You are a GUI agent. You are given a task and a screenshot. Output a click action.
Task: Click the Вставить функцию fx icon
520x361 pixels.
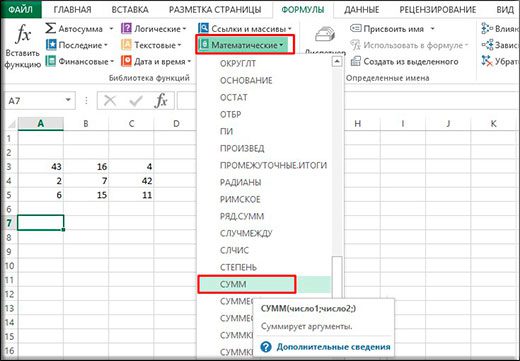pyautogui.click(x=23, y=34)
